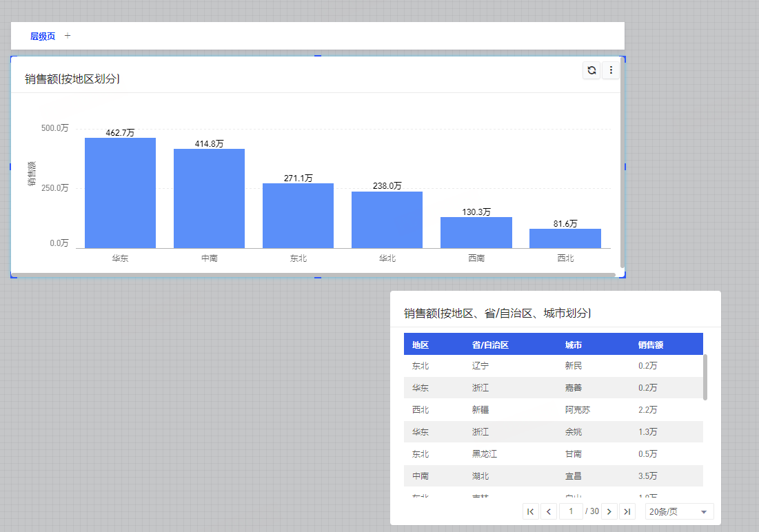Click the page number input field
This screenshot has width=759, height=532.
coord(571,511)
